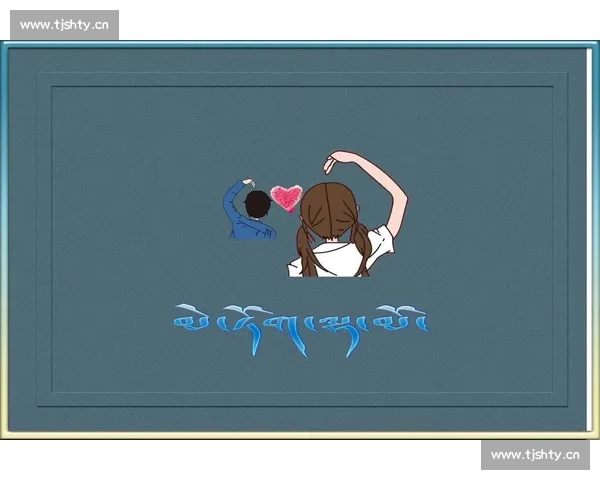This screenshot has width=600, height=480.
Task: Click the boy's blue jacket
Action: pyautogui.click(x=252, y=228)
